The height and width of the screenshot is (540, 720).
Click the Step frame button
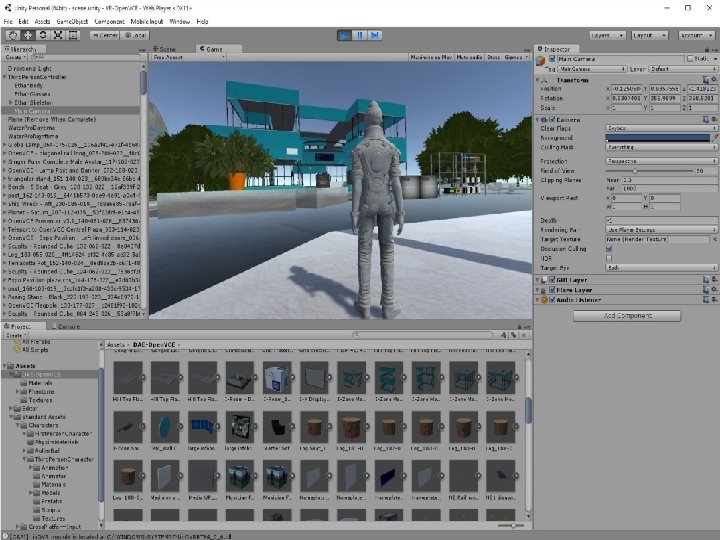pos(374,35)
